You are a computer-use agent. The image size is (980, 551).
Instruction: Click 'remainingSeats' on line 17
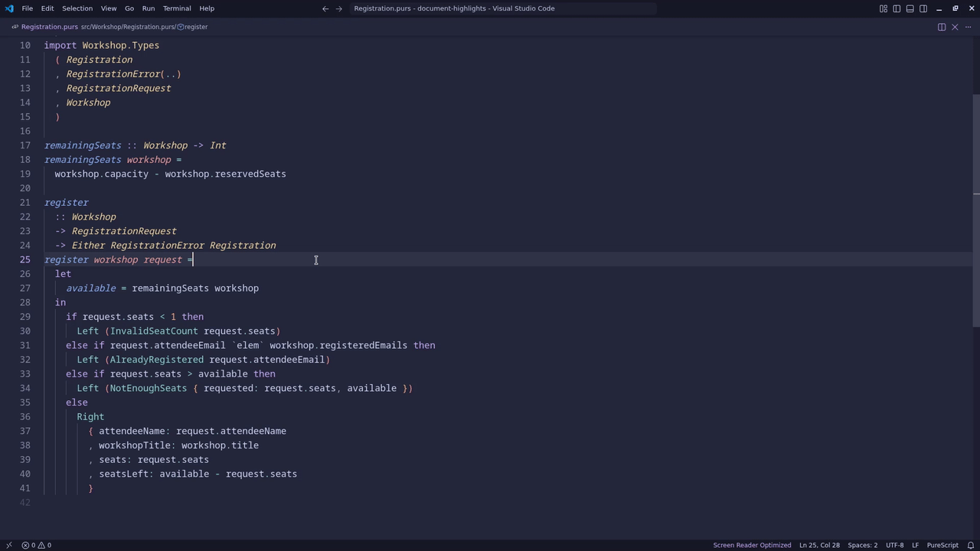coord(83,145)
